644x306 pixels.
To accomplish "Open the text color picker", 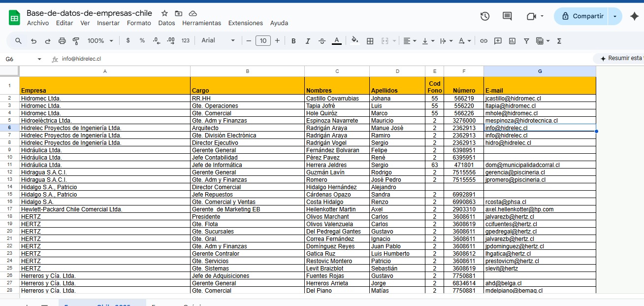I will pos(337,41).
